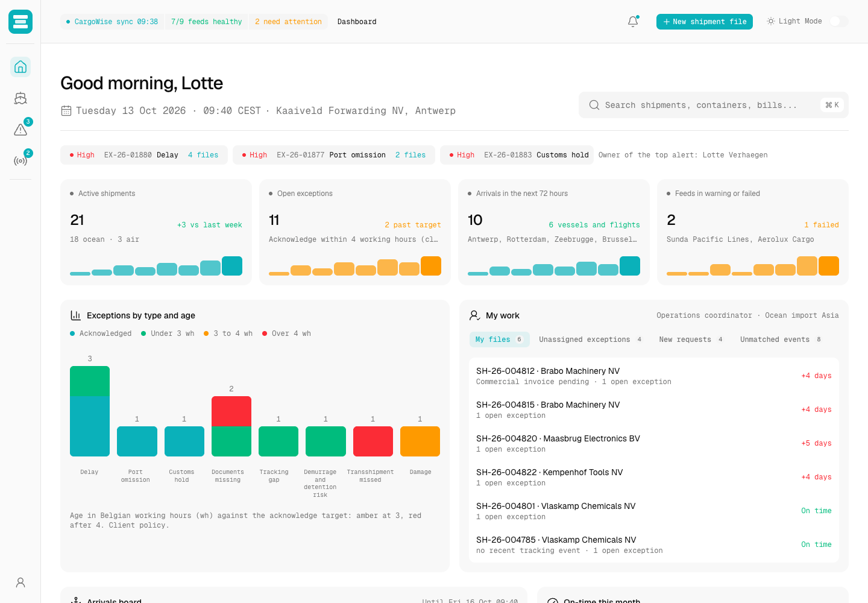The height and width of the screenshot is (603, 868).
Task: Click the orange Damage bar
Action: [420, 441]
